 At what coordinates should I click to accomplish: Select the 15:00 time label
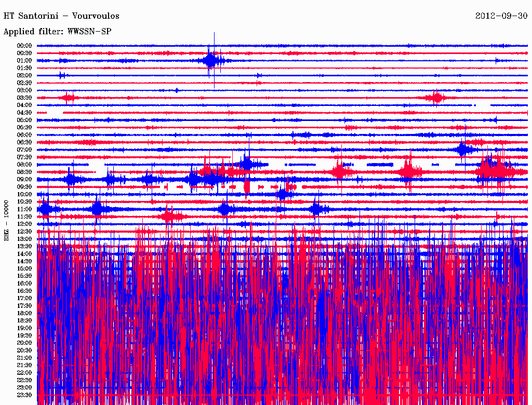(24, 268)
